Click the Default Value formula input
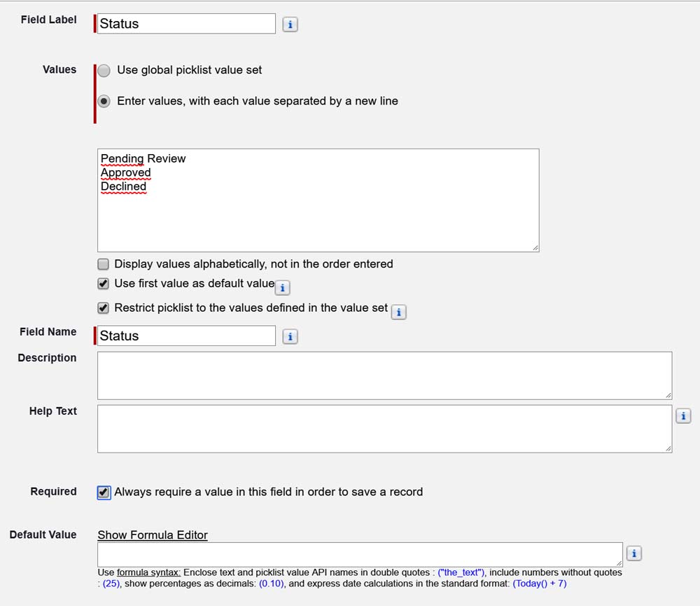This screenshot has width=700, height=606. 359,553
